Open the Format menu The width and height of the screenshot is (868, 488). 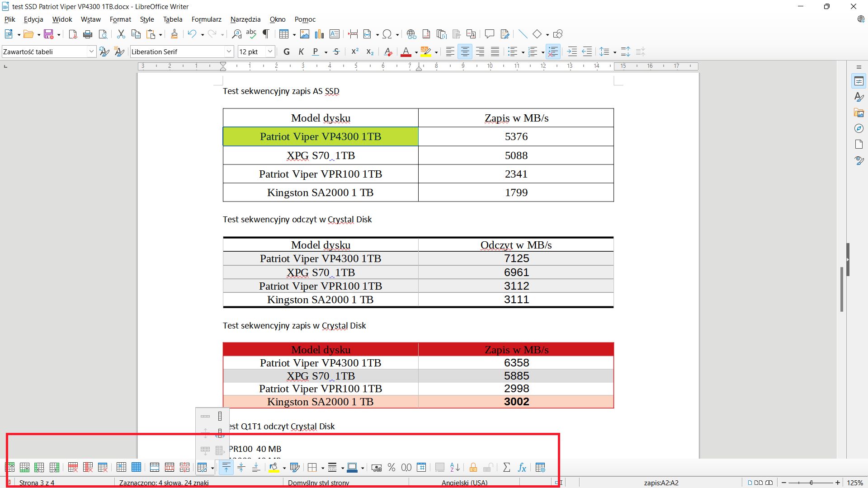(x=120, y=19)
